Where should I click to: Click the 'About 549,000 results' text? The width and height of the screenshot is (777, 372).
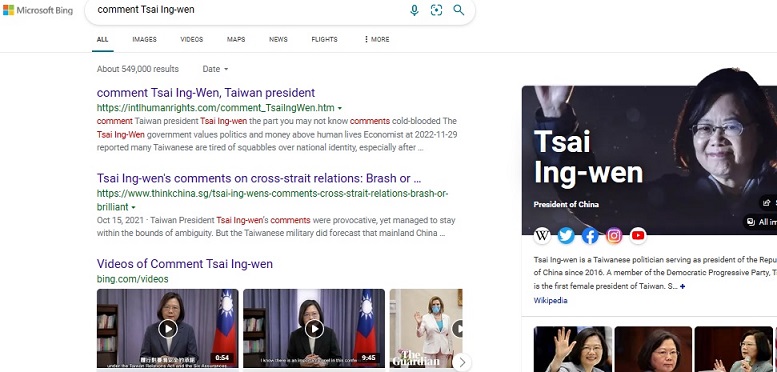click(138, 69)
